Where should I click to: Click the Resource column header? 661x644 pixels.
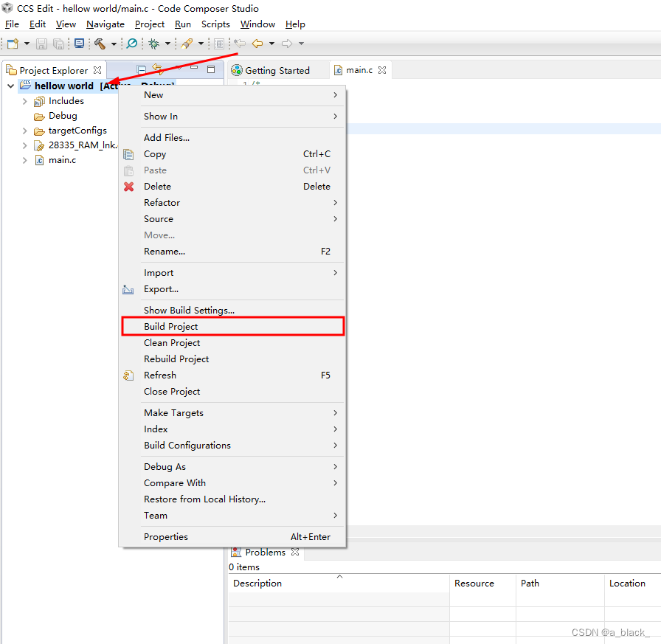(482, 584)
